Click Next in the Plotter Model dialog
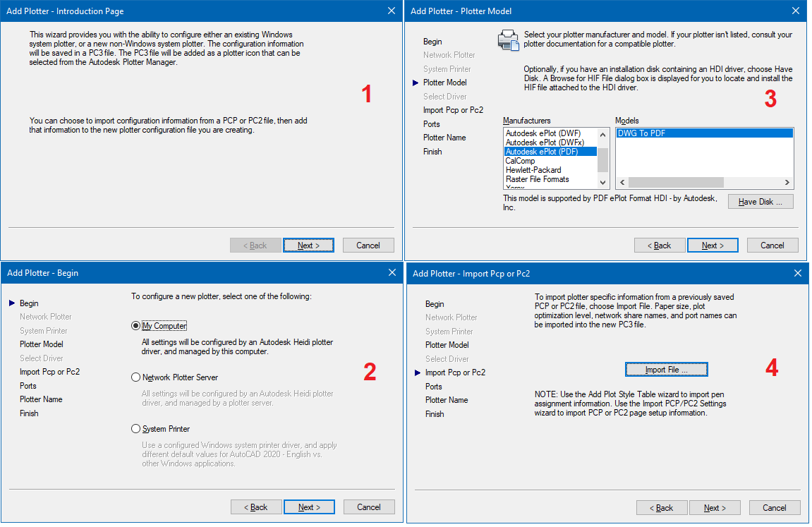Screen dimensions: 812x527 (x=713, y=246)
